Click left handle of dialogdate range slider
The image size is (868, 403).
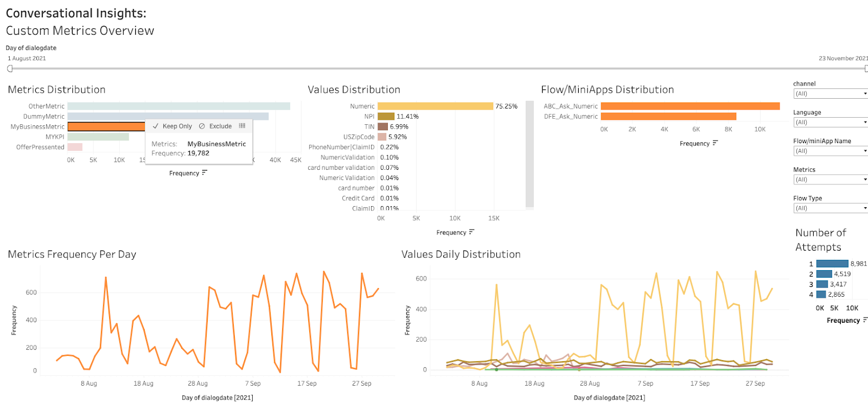click(10, 68)
